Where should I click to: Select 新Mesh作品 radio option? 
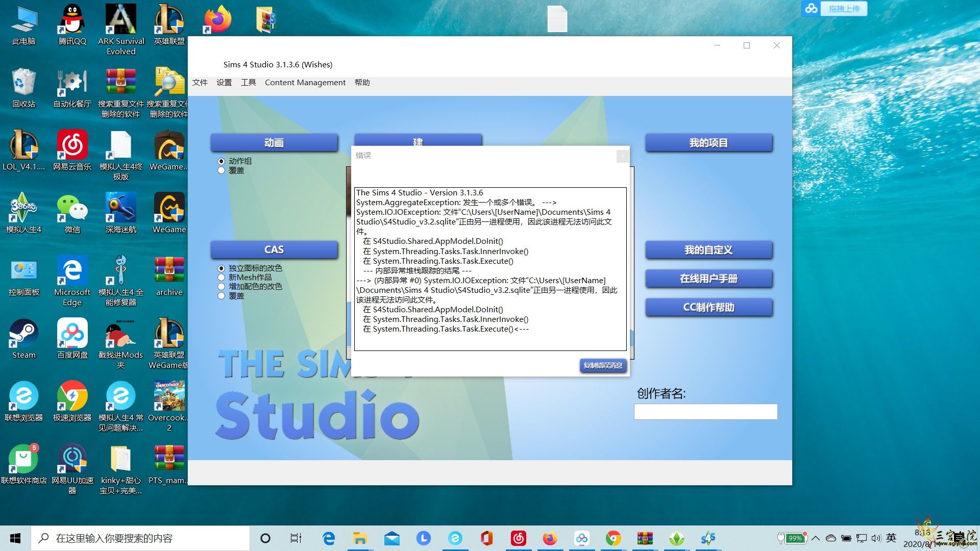click(222, 278)
